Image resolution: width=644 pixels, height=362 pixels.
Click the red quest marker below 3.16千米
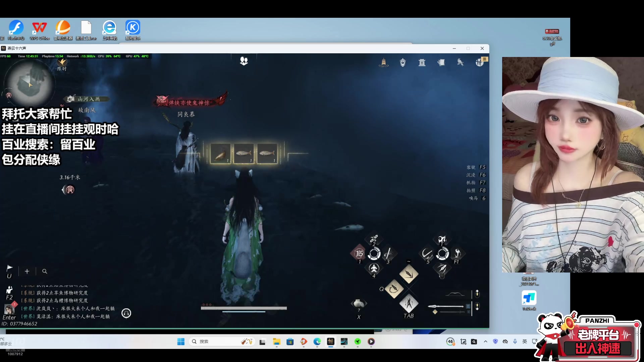coord(68,190)
